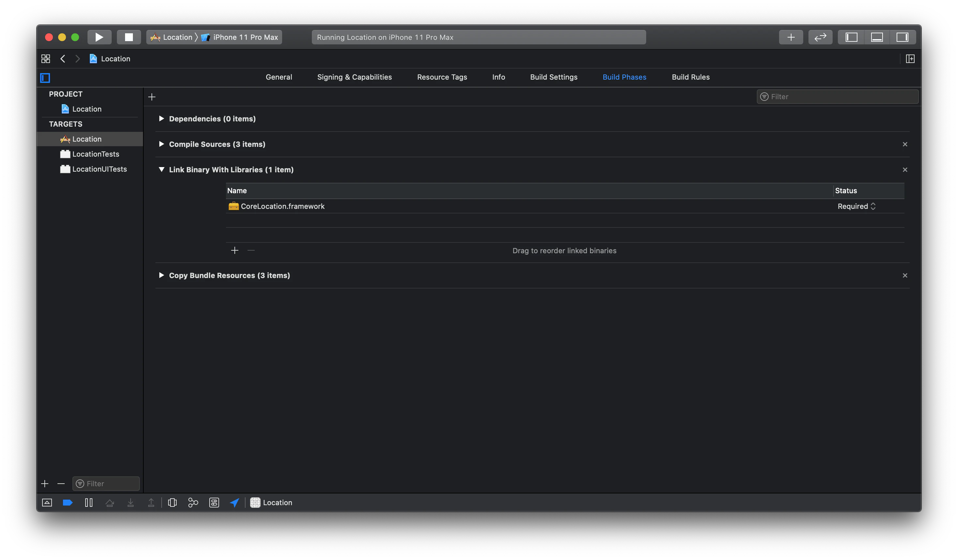Toggle the Navigator left panel
The image size is (958, 560).
[851, 37]
